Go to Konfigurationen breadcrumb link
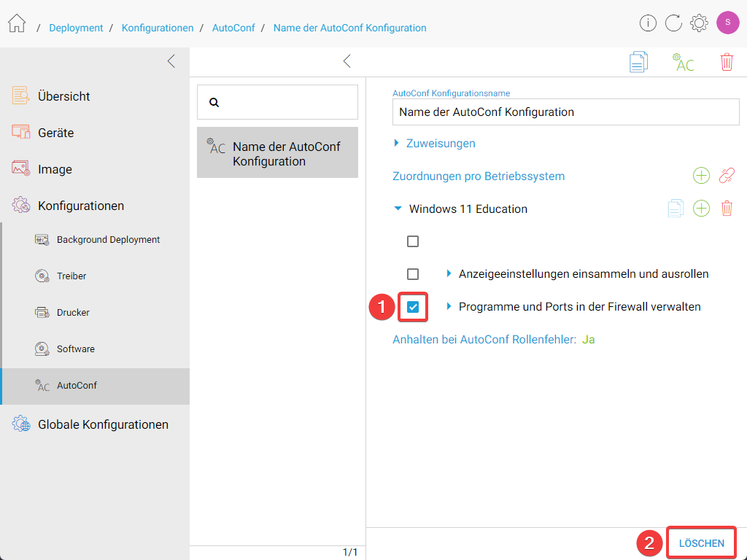Image resolution: width=747 pixels, height=560 pixels. pos(158,28)
